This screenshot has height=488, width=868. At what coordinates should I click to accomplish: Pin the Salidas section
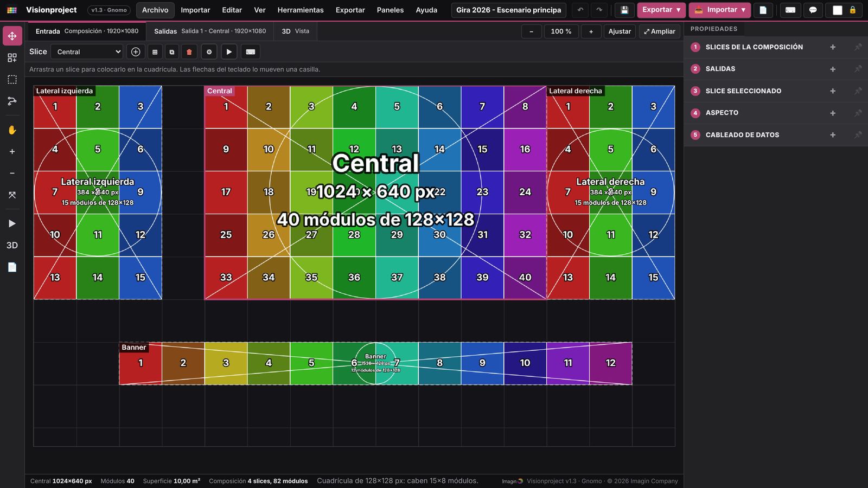tap(858, 69)
